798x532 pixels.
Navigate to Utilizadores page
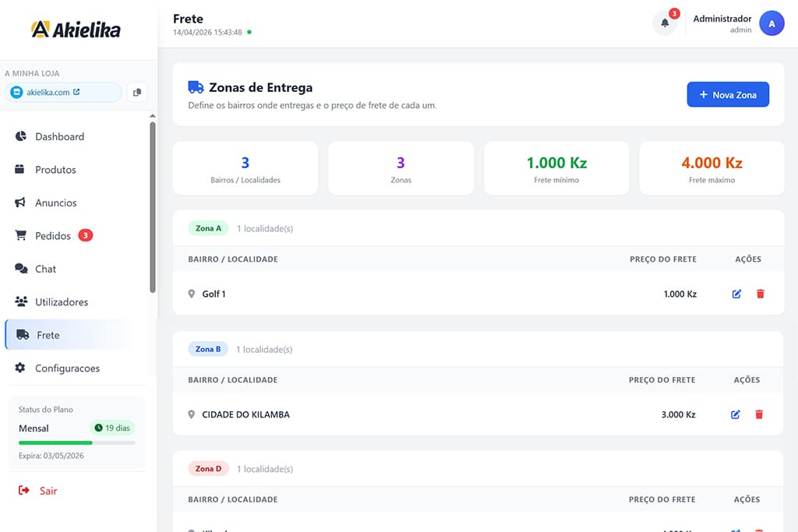click(61, 302)
